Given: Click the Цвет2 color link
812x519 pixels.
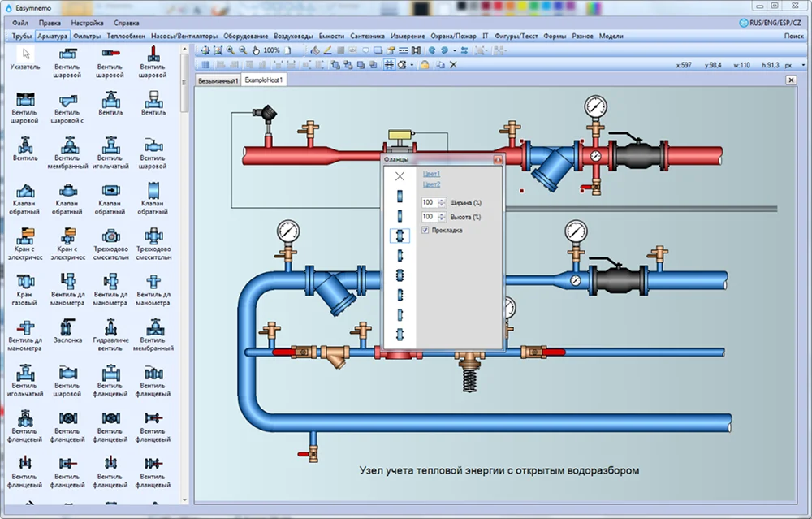Looking at the screenshot, I should coord(431,184).
